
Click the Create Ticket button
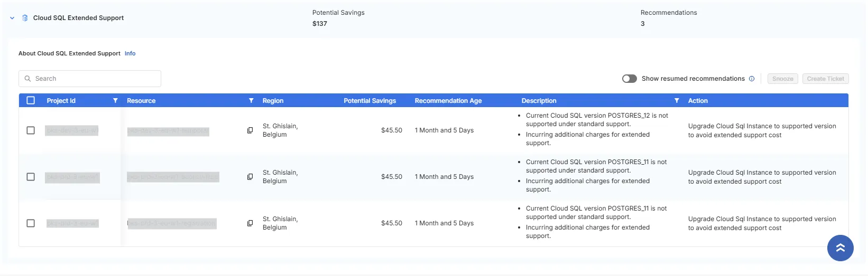pos(825,79)
